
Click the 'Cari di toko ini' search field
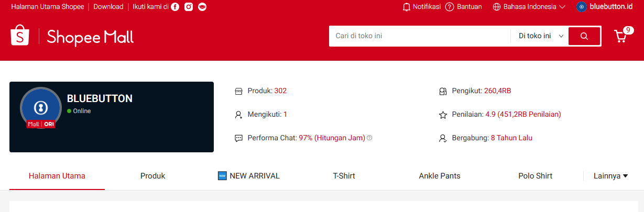[420, 36]
